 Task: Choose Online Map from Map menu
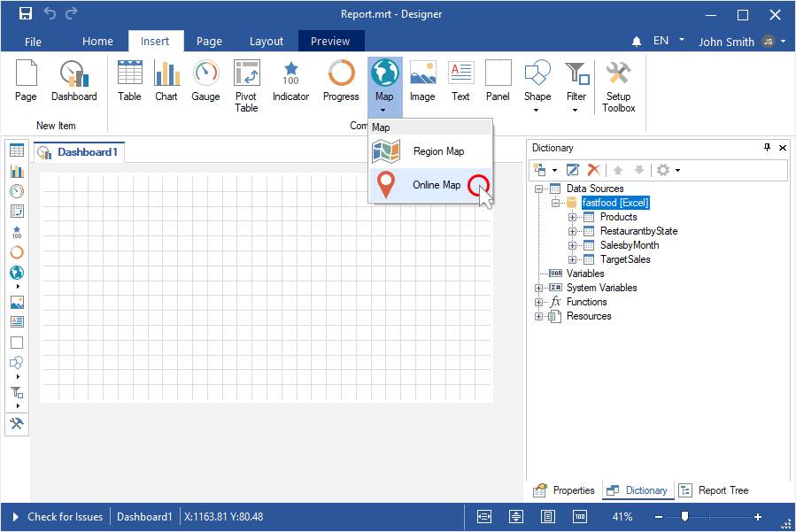[x=436, y=185]
